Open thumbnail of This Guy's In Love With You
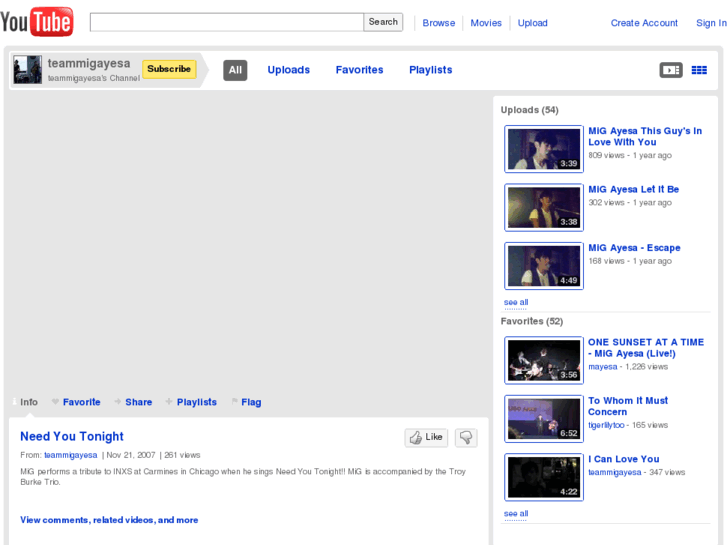The width and height of the screenshot is (727, 545). tap(544, 149)
